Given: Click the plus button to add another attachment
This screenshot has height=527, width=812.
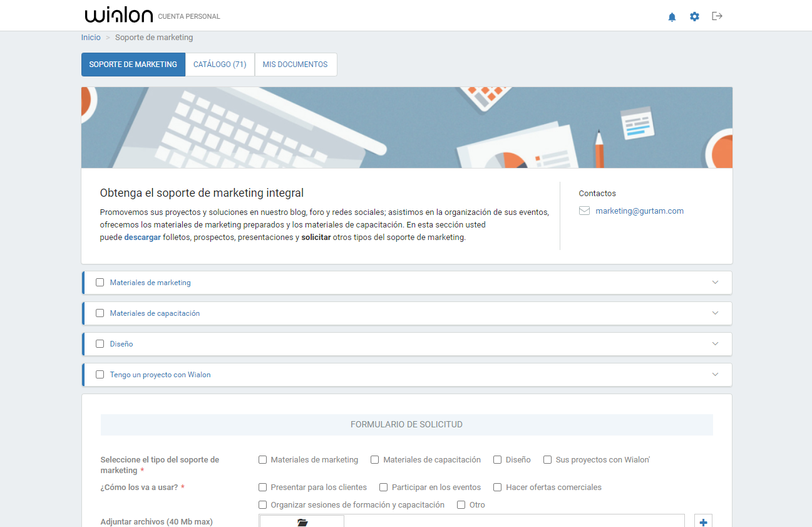Looking at the screenshot, I should pos(703,521).
